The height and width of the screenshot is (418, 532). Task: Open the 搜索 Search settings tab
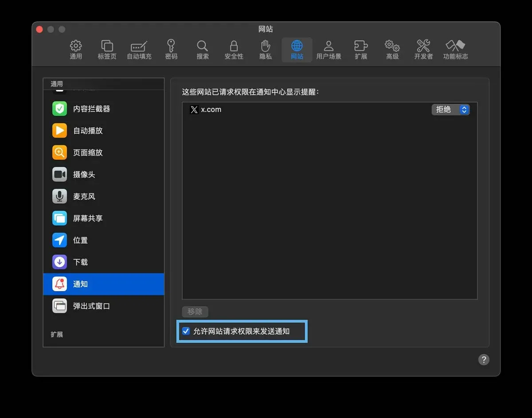203,50
